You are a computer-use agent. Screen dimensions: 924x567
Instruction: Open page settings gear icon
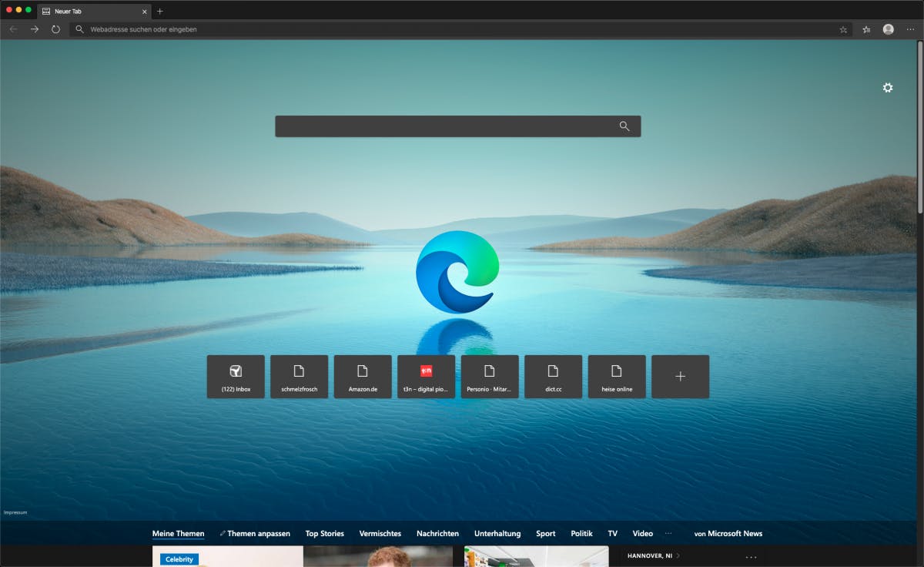[888, 88]
